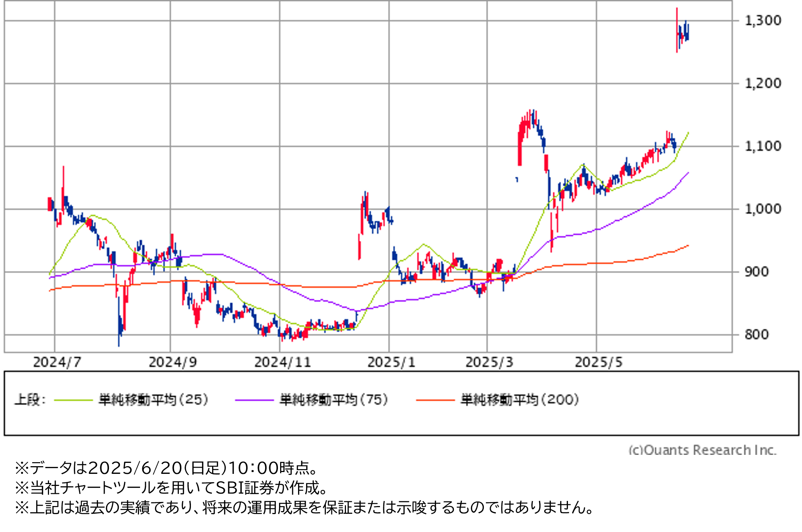802x532 pixels.
Task: Click the 1,200 price axis label
Action: (x=763, y=83)
